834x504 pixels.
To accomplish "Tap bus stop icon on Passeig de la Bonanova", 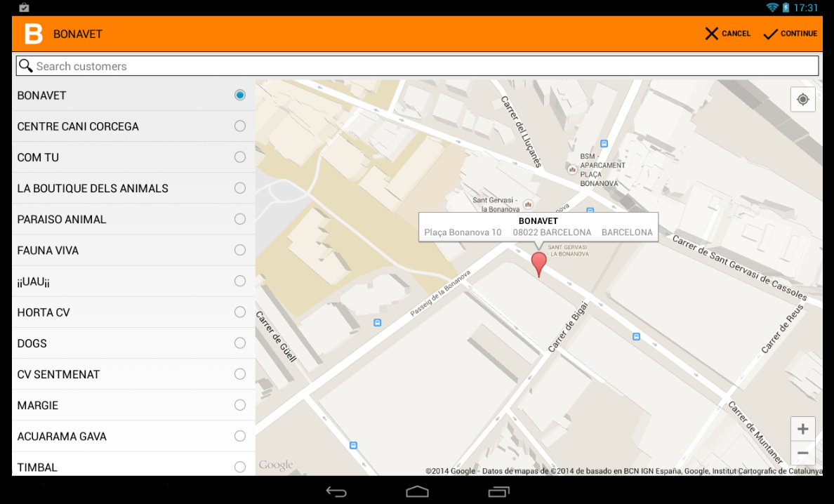I will 377,323.
